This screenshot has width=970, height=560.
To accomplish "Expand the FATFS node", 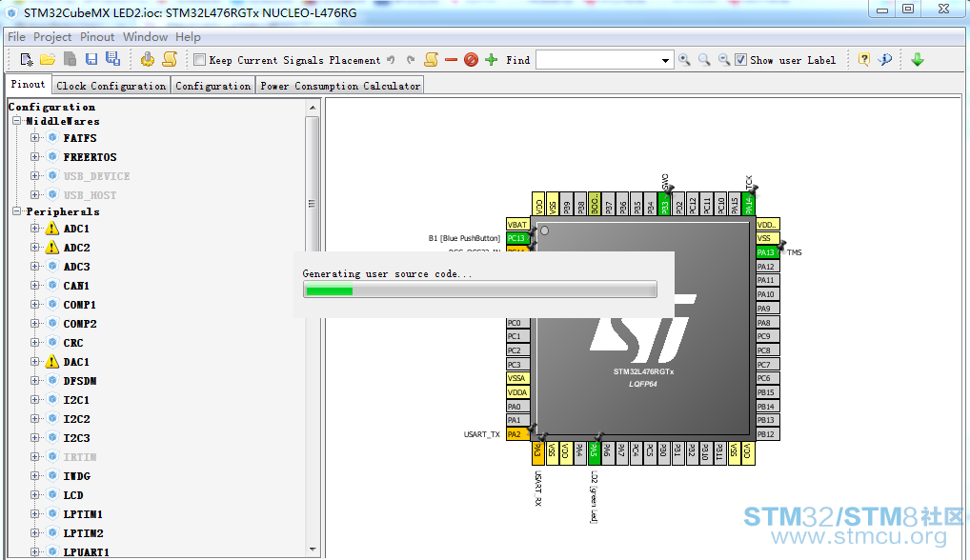I will [34, 138].
